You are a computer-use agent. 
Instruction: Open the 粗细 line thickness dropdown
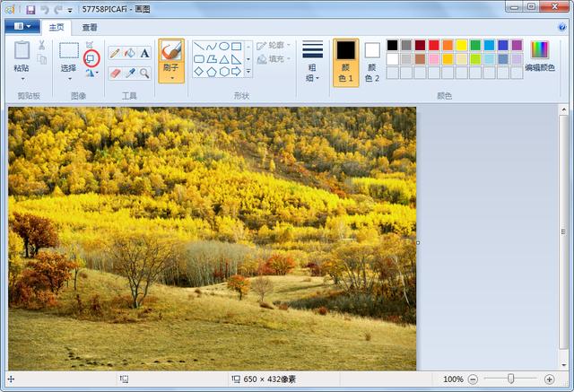click(311, 74)
